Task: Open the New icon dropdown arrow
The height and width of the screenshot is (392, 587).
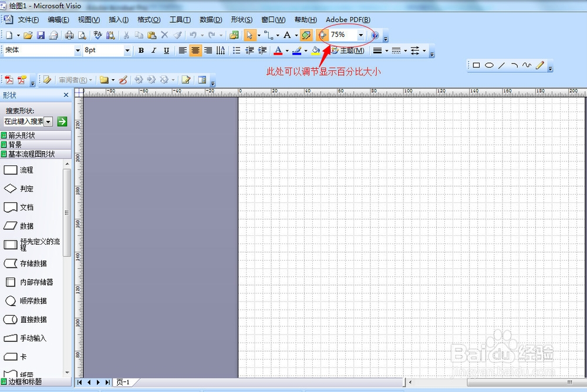Action: tap(18, 35)
